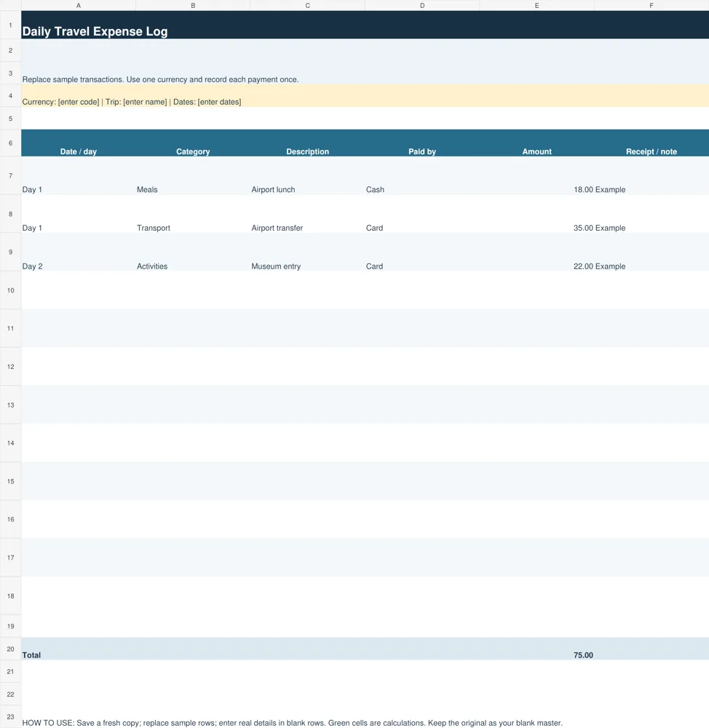The height and width of the screenshot is (728, 709).
Task: Click the 'Receipt / note' header cell
Action: [651, 143]
